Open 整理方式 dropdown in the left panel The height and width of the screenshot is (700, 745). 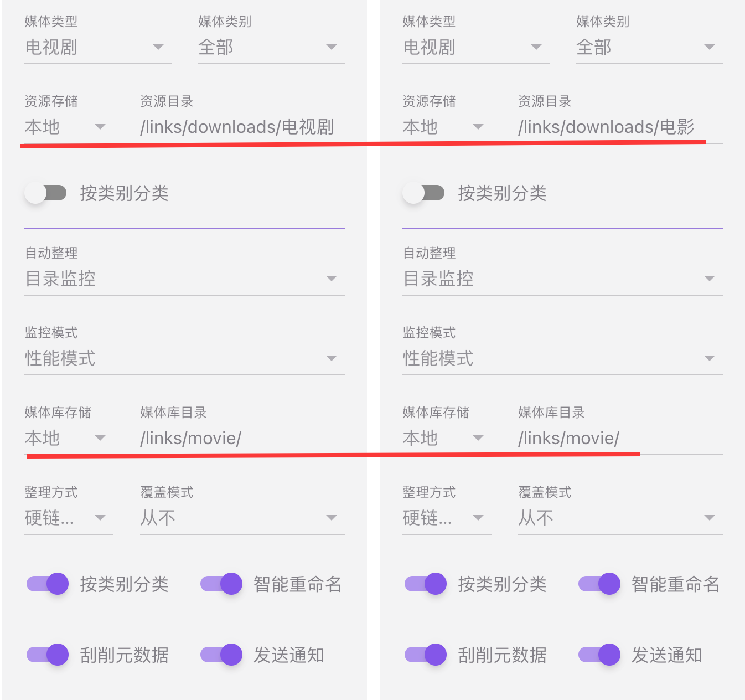[x=65, y=518]
